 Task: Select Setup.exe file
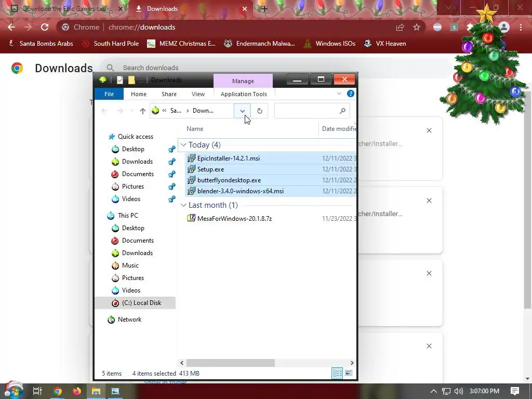pyautogui.click(x=210, y=169)
